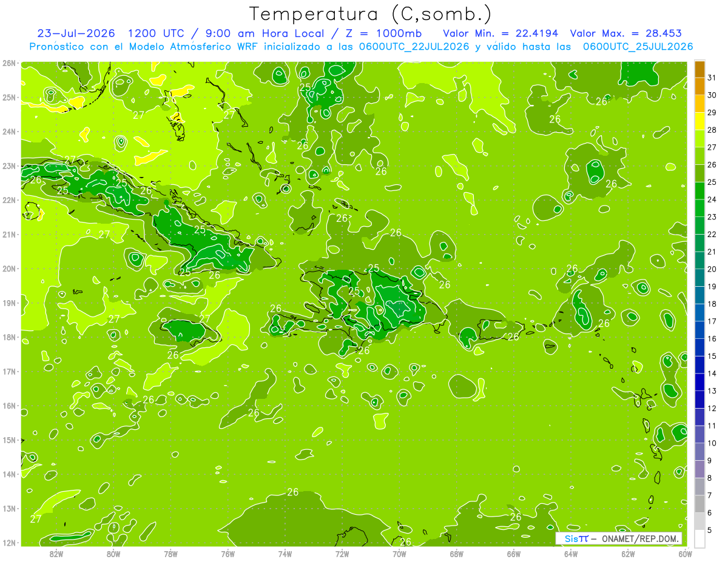
Task: Click the "82W" longitude axis label
Action: click(x=56, y=554)
